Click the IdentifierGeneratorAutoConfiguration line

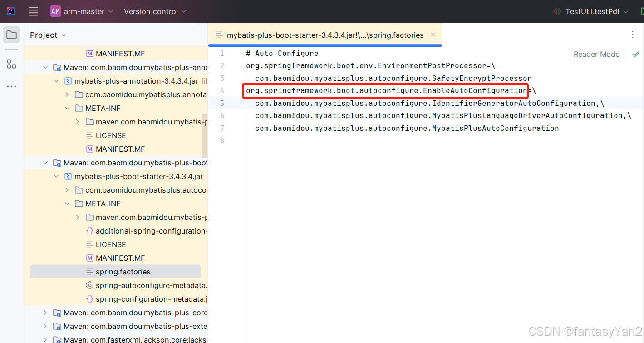click(429, 103)
